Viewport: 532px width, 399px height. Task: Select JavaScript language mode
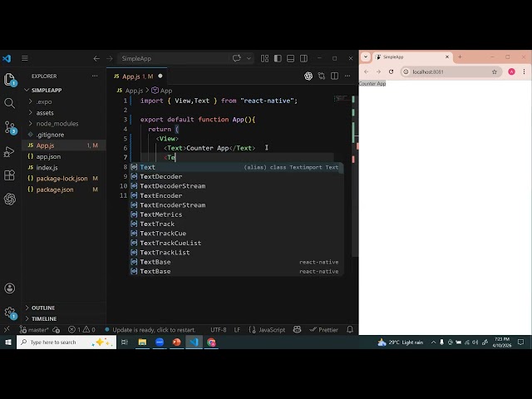click(267, 330)
